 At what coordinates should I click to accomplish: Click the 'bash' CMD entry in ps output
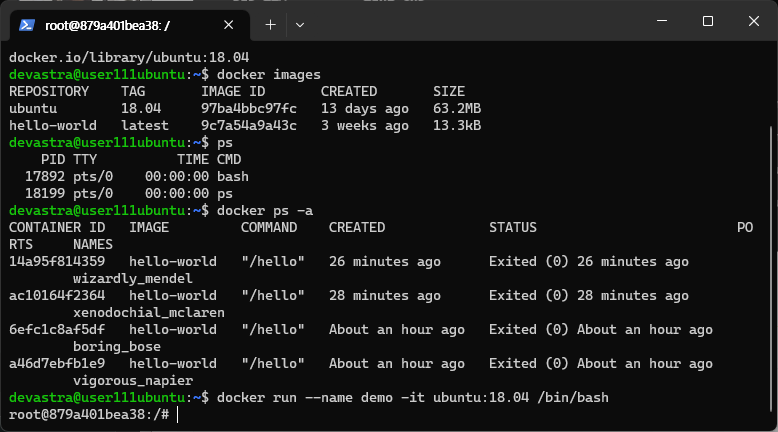233,177
